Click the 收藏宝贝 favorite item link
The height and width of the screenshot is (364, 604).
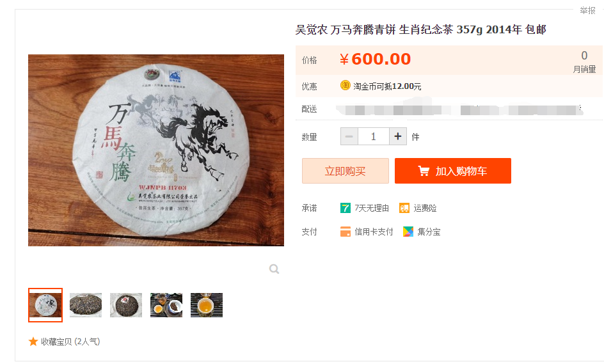coord(70,342)
